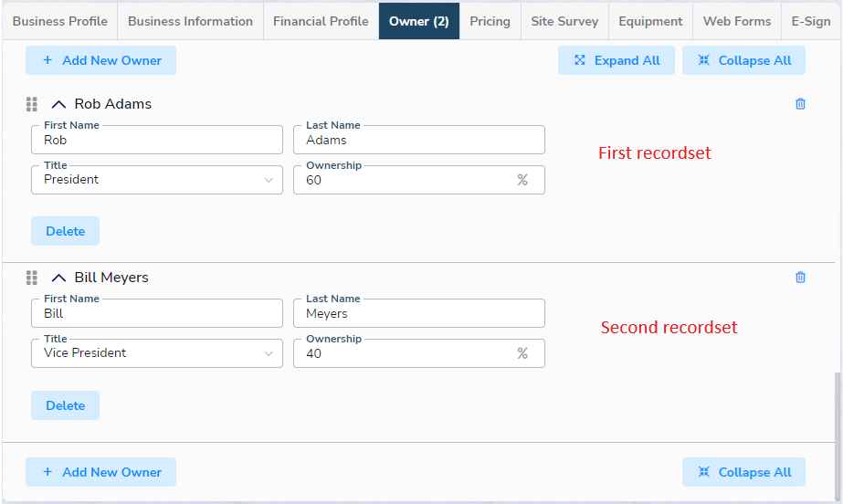Click the Expand All button
The image size is (843, 504).
[x=616, y=60]
